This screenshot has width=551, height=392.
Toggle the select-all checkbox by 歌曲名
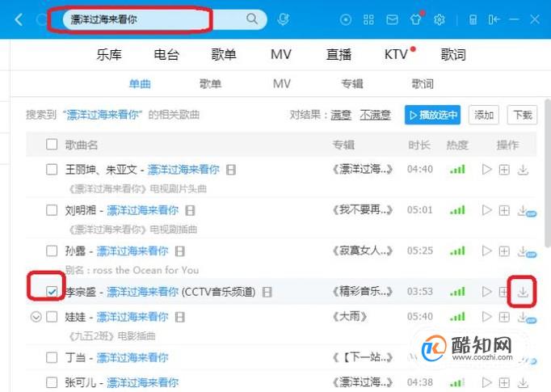click(x=52, y=144)
